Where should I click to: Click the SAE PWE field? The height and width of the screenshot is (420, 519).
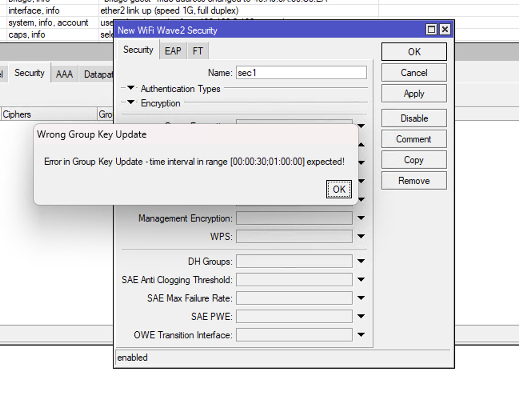tap(294, 316)
